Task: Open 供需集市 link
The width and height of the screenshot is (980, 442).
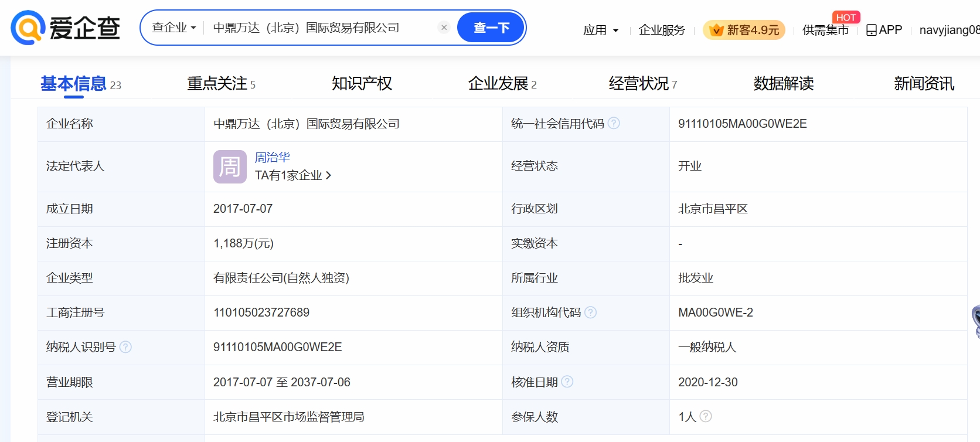Action: coord(825,30)
